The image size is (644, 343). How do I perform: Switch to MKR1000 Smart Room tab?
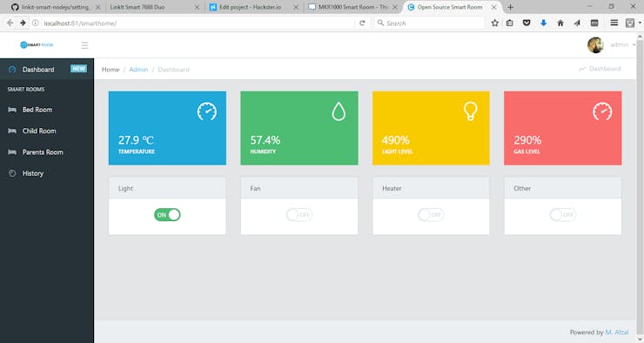pyautogui.click(x=352, y=7)
